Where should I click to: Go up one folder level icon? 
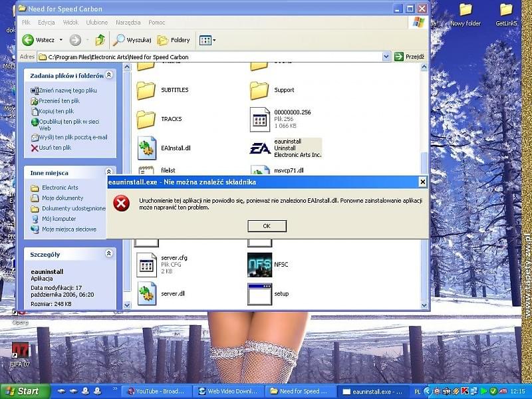pyautogui.click(x=100, y=40)
